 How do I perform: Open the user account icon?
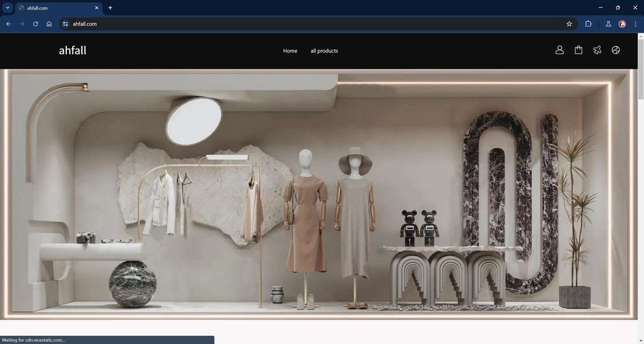coord(559,50)
